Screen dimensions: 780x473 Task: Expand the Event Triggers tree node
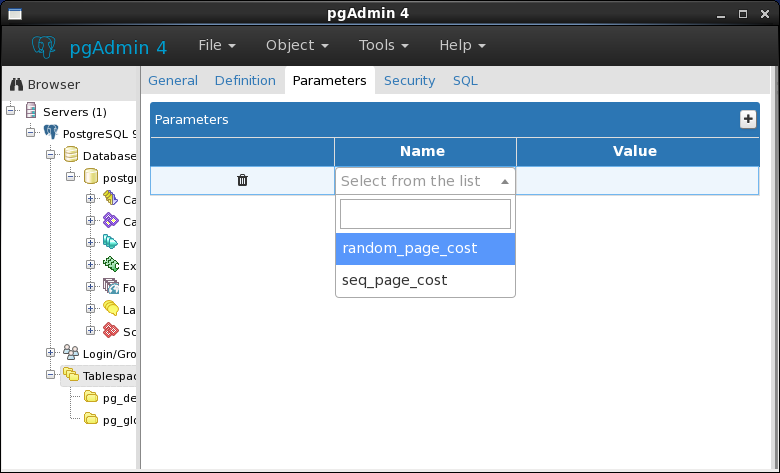[x=90, y=243]
